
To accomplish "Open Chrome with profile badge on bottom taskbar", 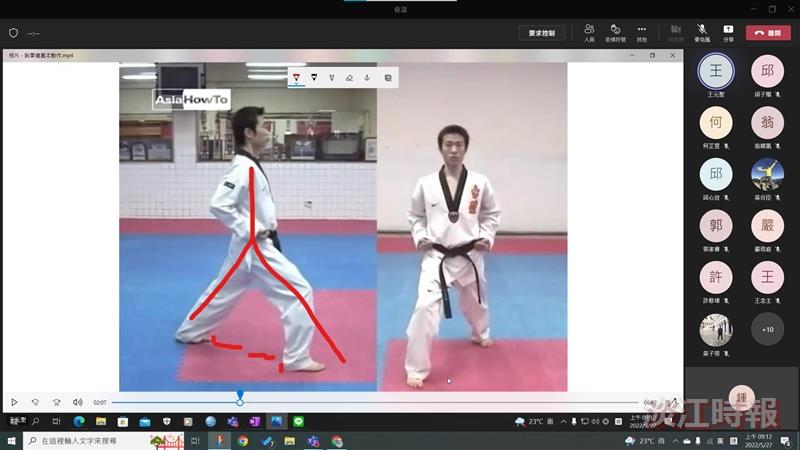I will 337,441.
